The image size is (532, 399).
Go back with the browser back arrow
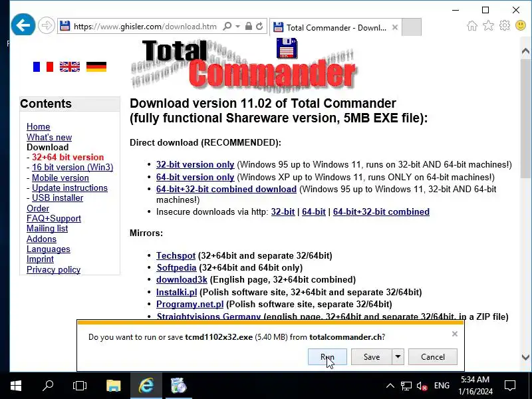click(x=23, y=25)
